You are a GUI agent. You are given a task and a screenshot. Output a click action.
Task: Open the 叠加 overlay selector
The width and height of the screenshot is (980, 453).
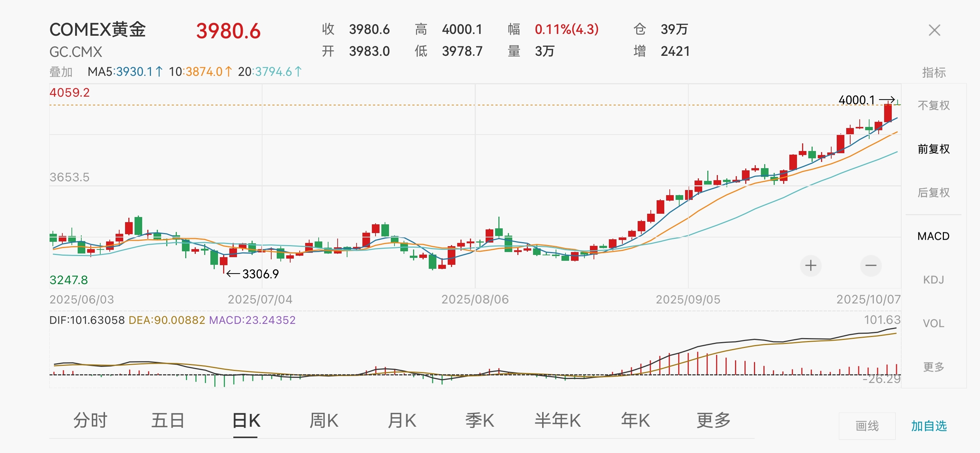61,72
